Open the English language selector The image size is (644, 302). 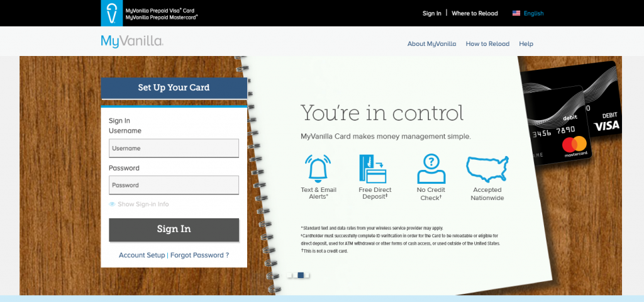pyautogui.click(x=533, y=13)
